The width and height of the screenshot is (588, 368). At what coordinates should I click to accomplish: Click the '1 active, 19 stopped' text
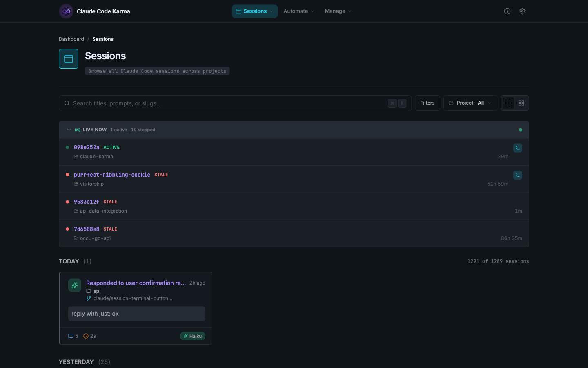tap(133, 130)
